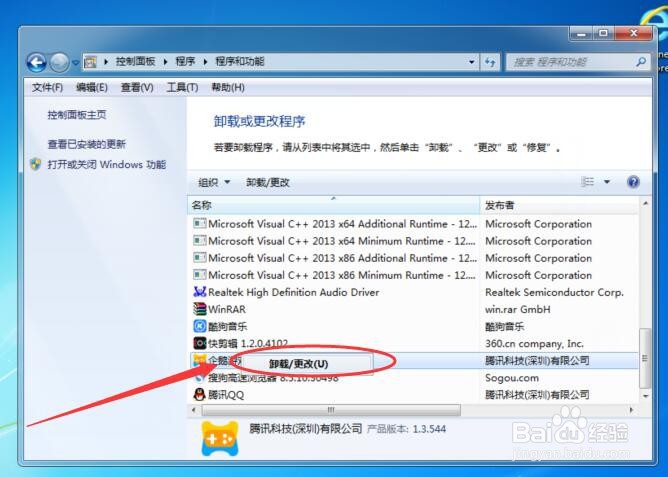Click 产品版本: 1.3.544 in details pane
Viewport: 668px width, 477px height.
point(406,428)
